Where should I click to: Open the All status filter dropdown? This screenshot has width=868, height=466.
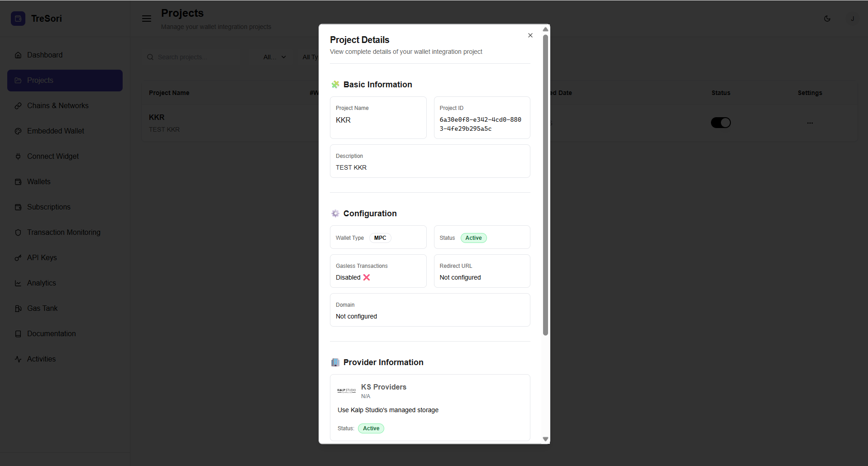[274, 57]
